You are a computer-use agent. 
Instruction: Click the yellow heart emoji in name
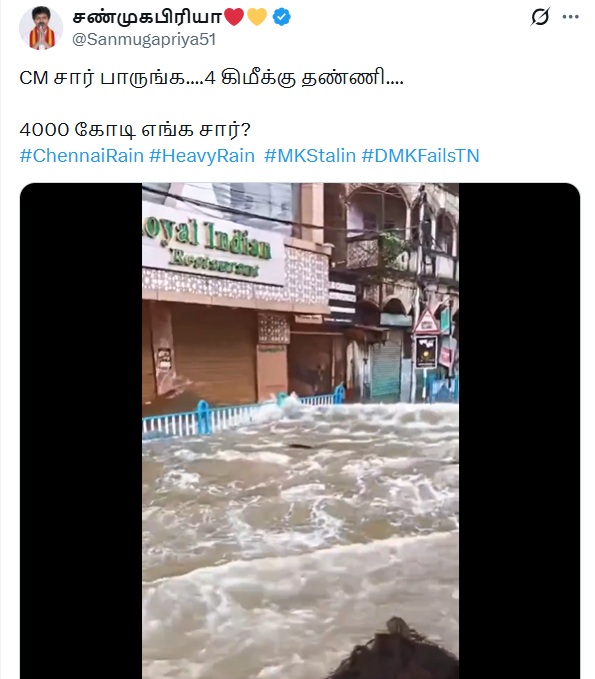click(257, 17)
